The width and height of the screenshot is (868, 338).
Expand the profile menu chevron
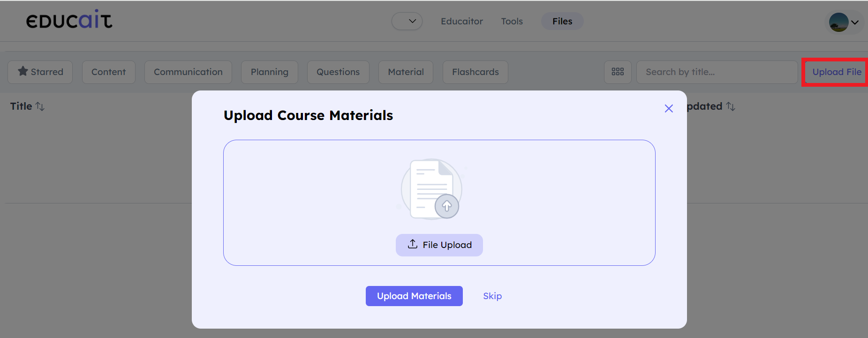(855, 23)
